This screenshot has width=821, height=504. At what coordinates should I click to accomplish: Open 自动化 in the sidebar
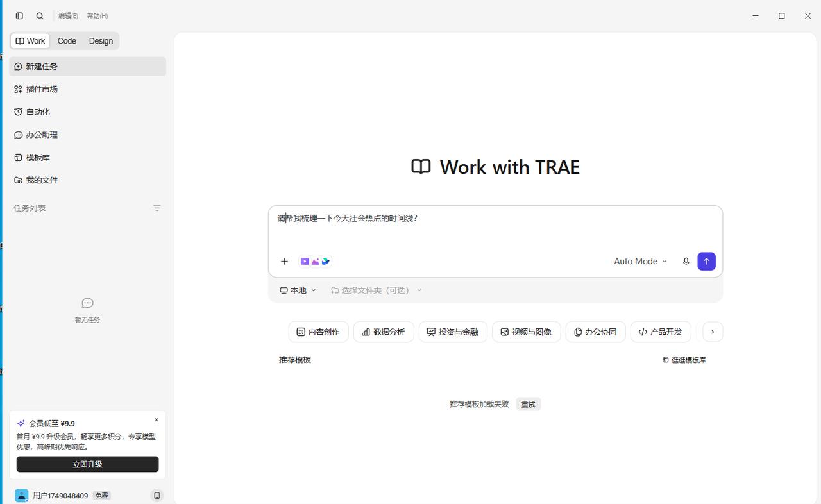87,112
